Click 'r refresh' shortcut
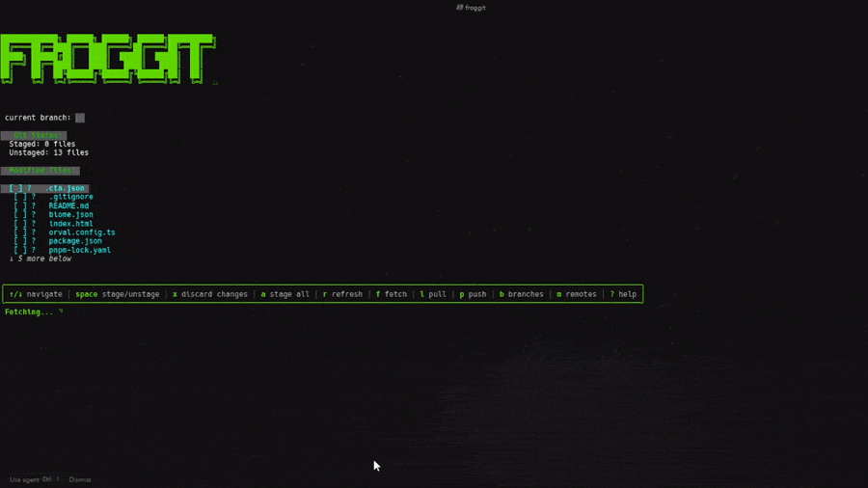868x488 pixels. pos(342,294)
